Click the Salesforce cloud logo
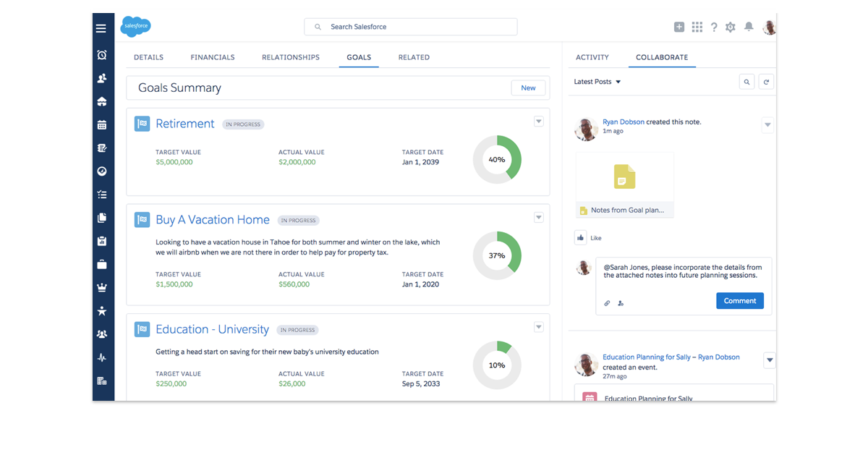Image resolution: width=868 pixels, height=463 pixels. [x=135, y=27]
